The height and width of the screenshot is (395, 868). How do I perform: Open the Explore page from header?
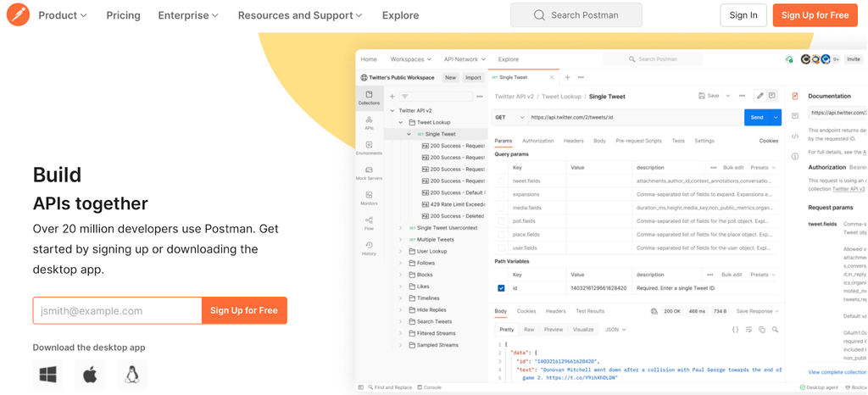pos(400,15)
